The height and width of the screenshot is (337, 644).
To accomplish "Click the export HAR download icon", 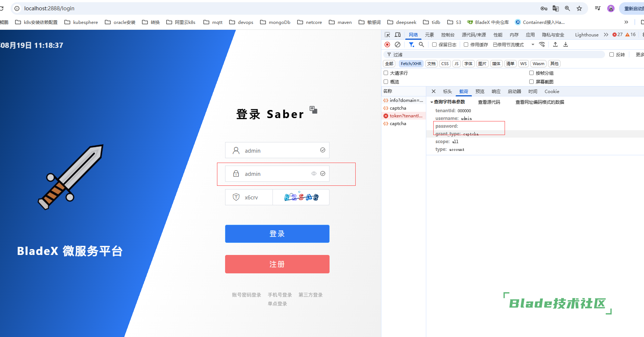I will [x=566, y=45].
